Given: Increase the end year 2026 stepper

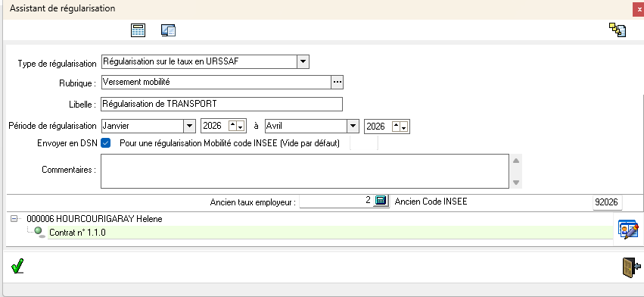Looking at the screenshot, I should tap(397, 127).
